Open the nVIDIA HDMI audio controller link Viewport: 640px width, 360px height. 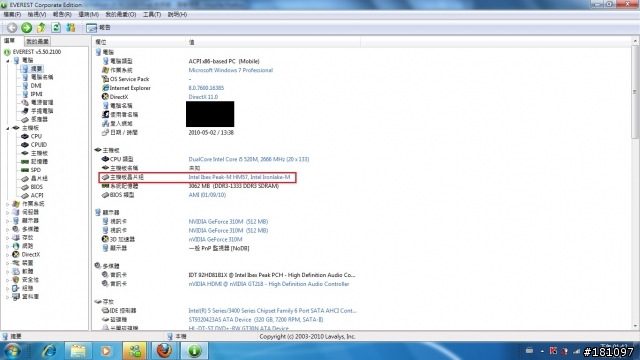click(x=269, y=284)
